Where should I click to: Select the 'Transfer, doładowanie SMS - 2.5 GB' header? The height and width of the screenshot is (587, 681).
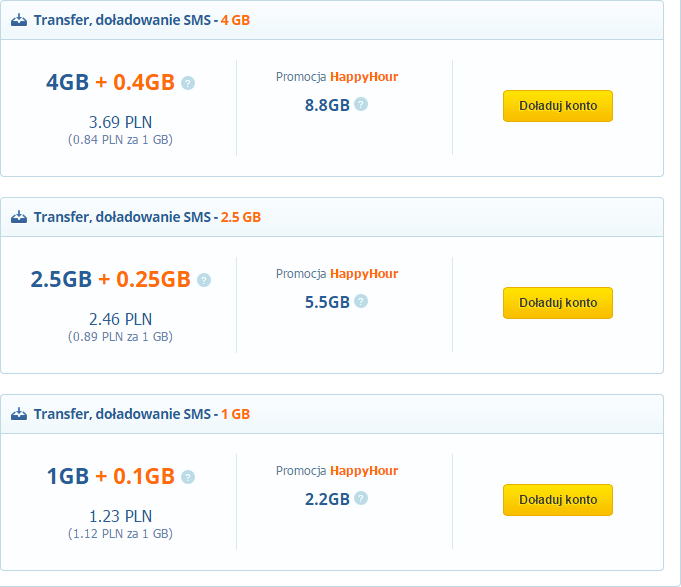147,217
